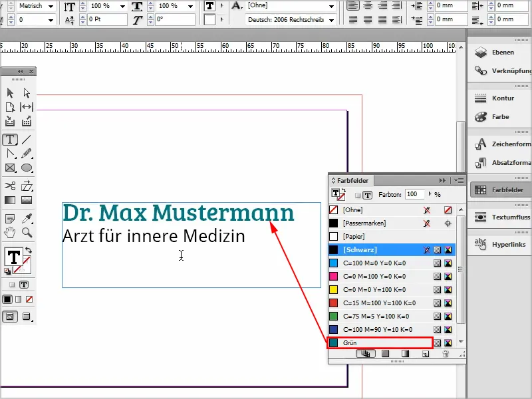
Task: Click the Farbton value field
Action: click(414, 194)
